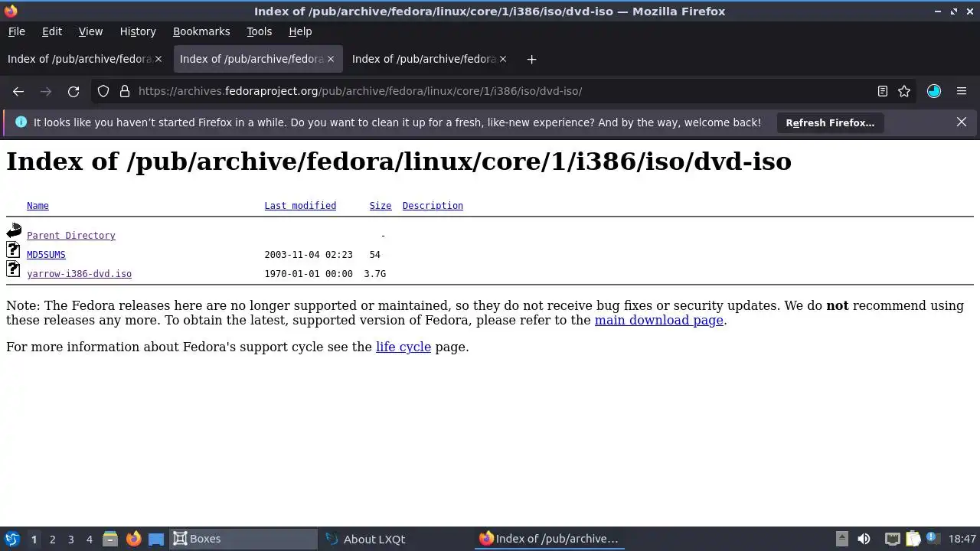Open the Firefox hamburger application menu
Screen dimensions: 980x551
point(962,91)
